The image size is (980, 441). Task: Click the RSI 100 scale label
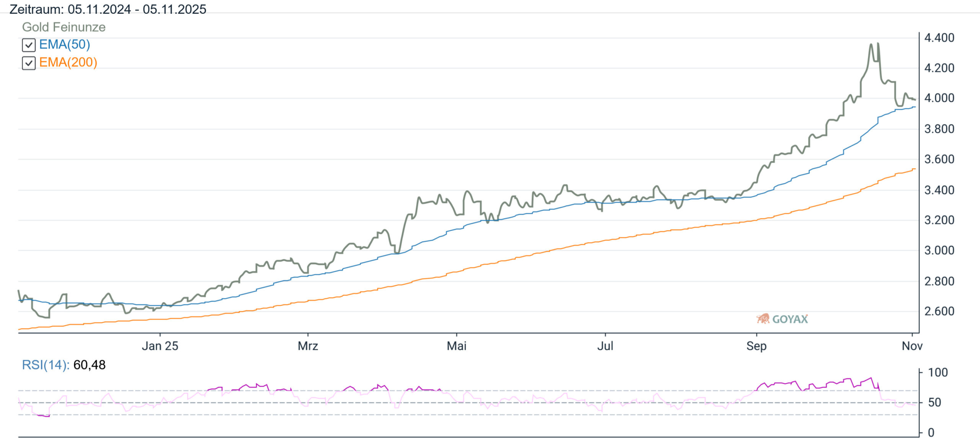pos(938,372)
